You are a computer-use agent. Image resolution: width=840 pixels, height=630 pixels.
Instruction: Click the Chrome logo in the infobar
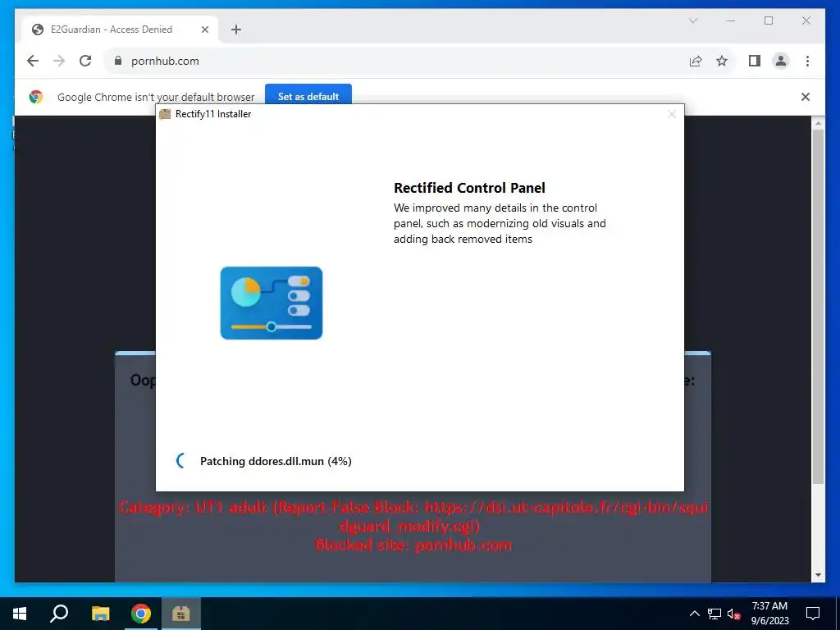tap(36, 97)
